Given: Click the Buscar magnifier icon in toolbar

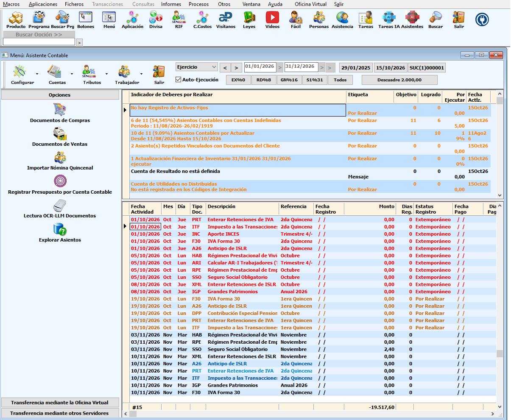Looking at the screenshot, I should tap(436, 20).
